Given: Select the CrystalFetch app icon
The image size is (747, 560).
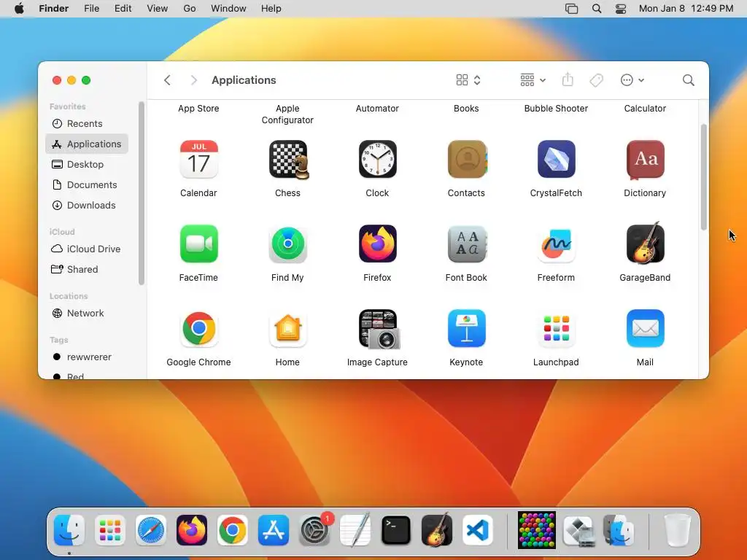Looking at the screenshot, I should click(x=556, y=159).
